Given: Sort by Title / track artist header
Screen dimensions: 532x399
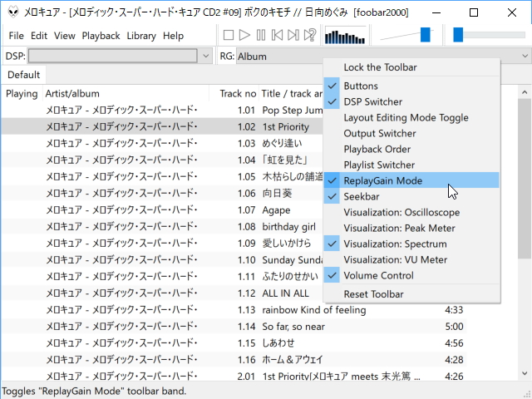Looking at the screenshot, I should (x=291, y=94).
